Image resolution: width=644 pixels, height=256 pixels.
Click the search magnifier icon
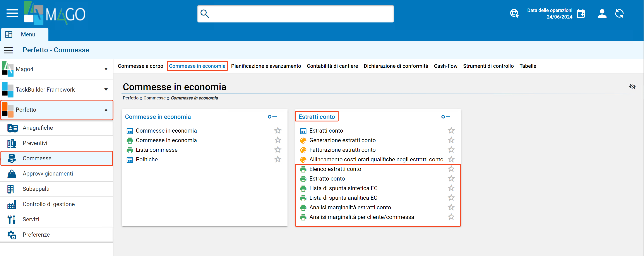(205, 14)
